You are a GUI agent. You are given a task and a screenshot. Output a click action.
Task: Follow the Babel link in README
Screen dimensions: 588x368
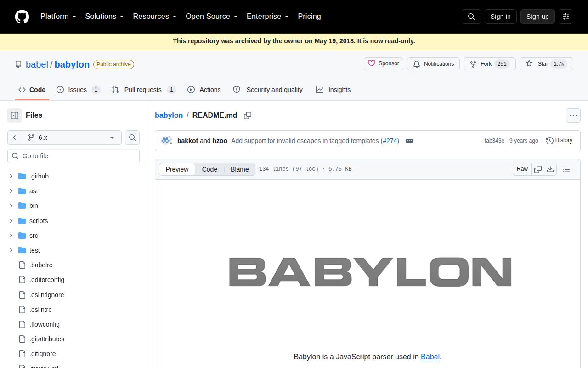pyautogui.click(x=430, y=356)
